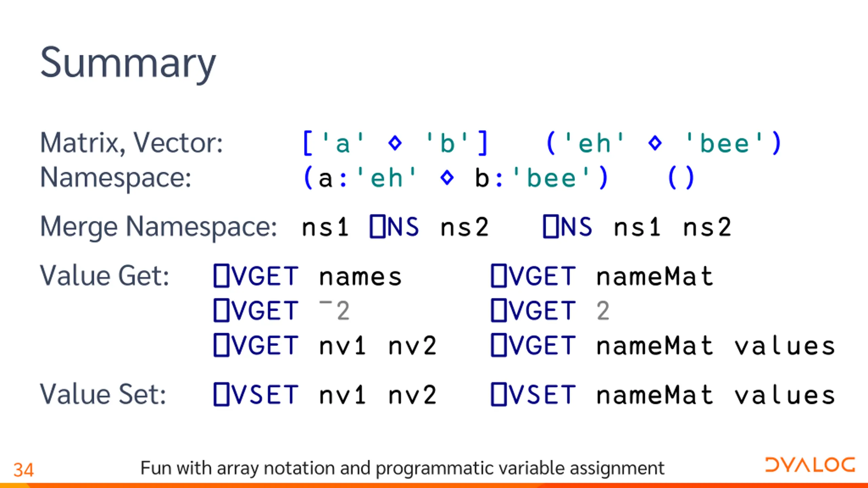Click the empty namespace parentheses ()
The width and height of the screenshot is (868, 488).
[x=681, y=178]
